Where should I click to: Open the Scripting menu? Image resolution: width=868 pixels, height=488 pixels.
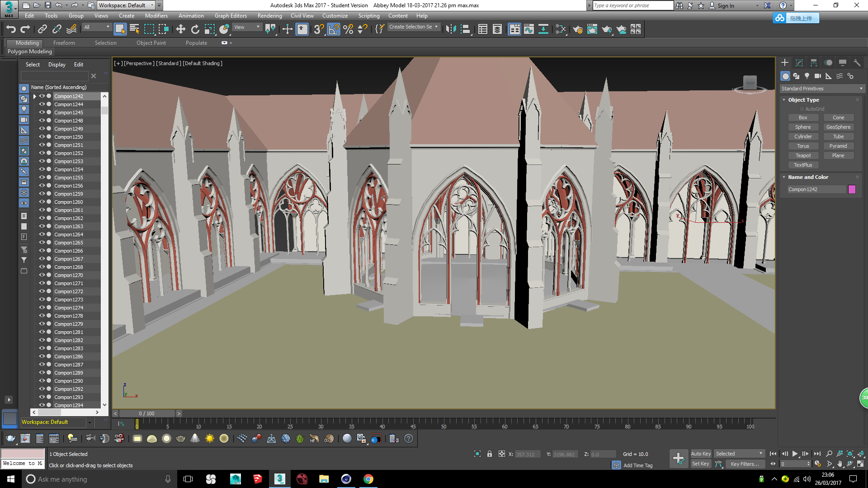pyautogui.click(x=369, y=16)
